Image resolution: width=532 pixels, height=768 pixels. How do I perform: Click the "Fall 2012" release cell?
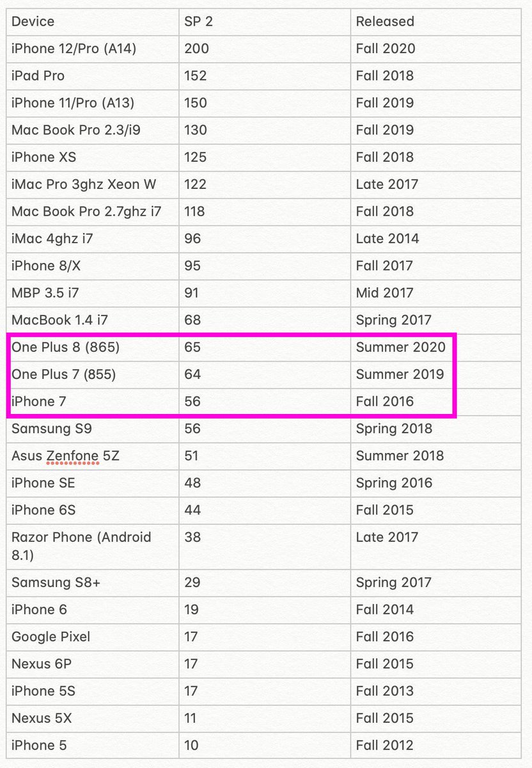pos(385,746)
